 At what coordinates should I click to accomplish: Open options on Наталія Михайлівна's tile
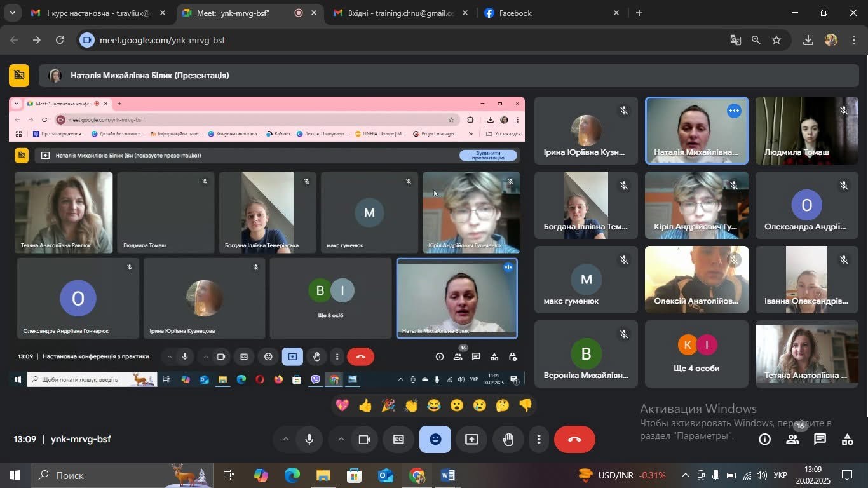[734, 111]
